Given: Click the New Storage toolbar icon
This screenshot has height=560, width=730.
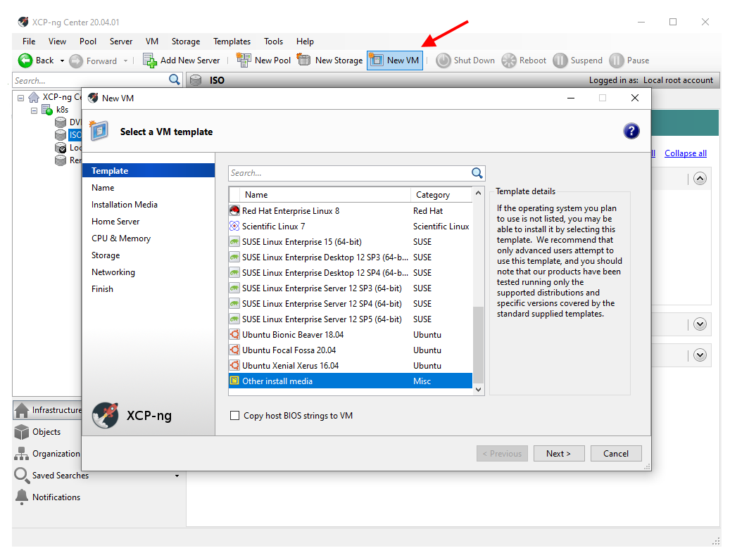Looking at the screenshot, I should click(x=304, y=61).
